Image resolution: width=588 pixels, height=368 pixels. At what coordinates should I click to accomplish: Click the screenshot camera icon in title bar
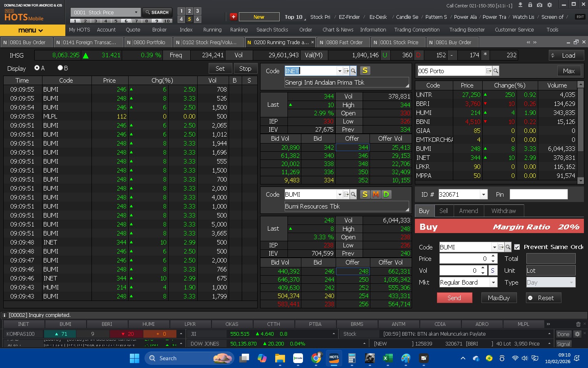[539, 5]
